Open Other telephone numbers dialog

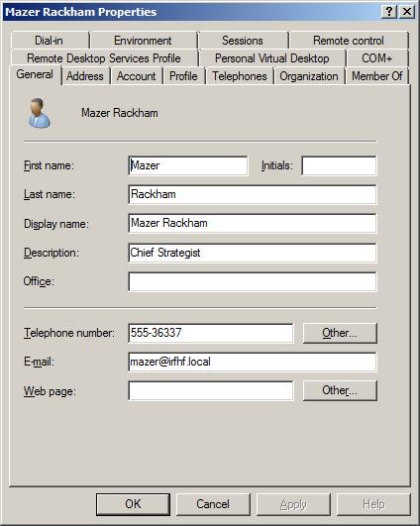[x=340, y=333]
